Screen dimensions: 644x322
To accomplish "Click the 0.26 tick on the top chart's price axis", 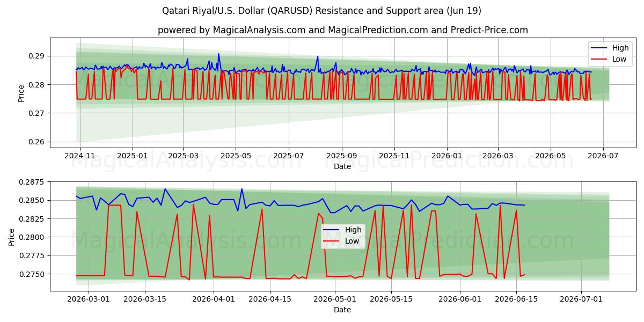I will point(38,142).
